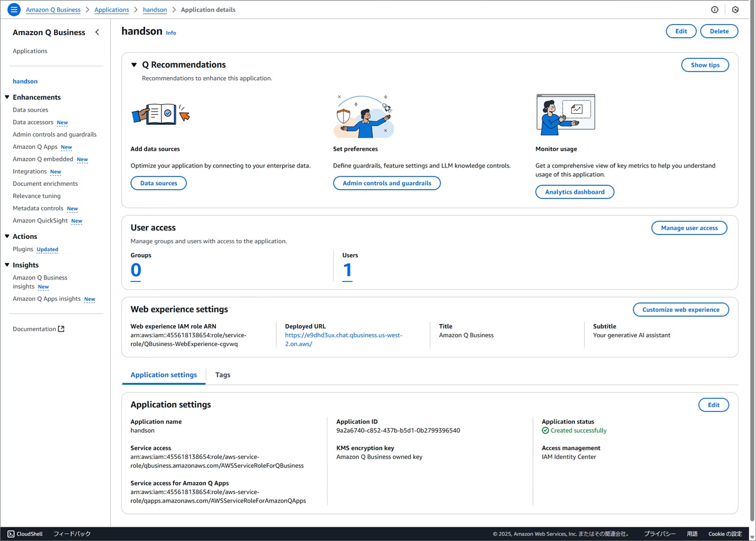Open Relevance tuning in sidebar
The height and width of the screenshot is (541, 756).
point(37,196)
